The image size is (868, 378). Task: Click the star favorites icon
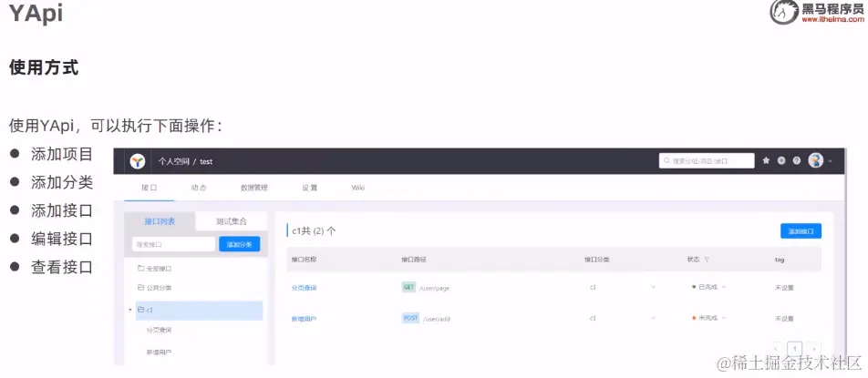pyautogui.click(x=766, y=161)
